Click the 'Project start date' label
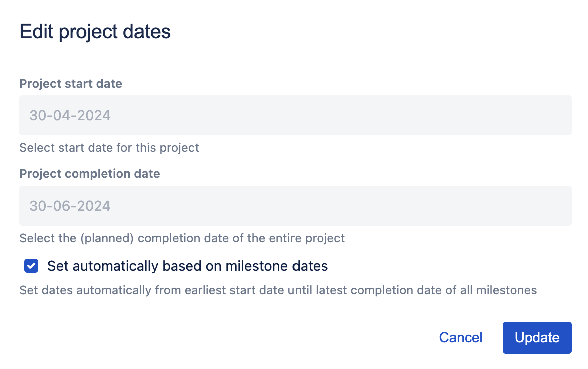The image size is (588, 369). point(70,84)
